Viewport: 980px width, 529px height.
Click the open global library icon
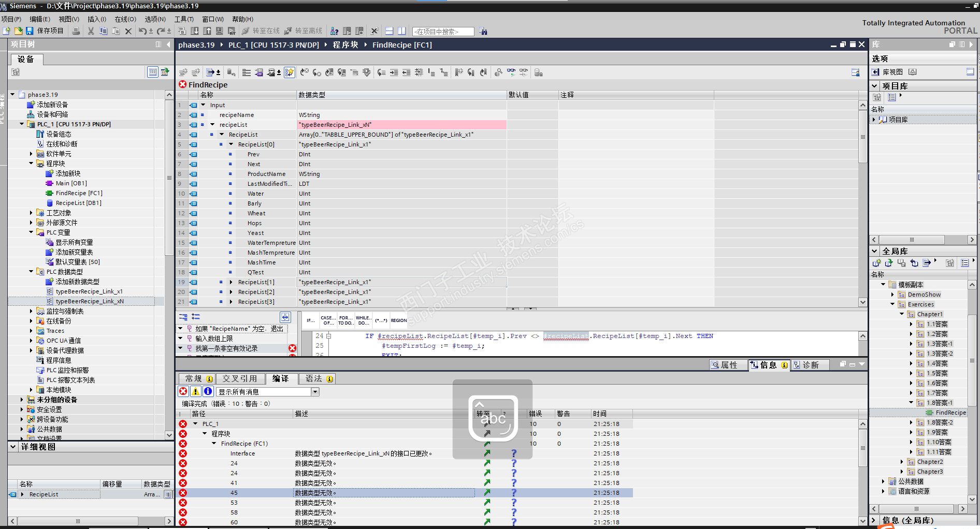(889, 263)
